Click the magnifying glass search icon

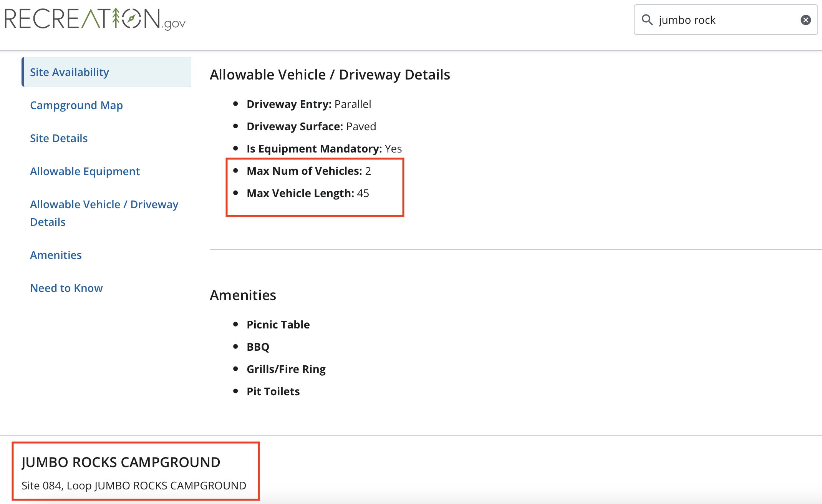click(647, 20)
